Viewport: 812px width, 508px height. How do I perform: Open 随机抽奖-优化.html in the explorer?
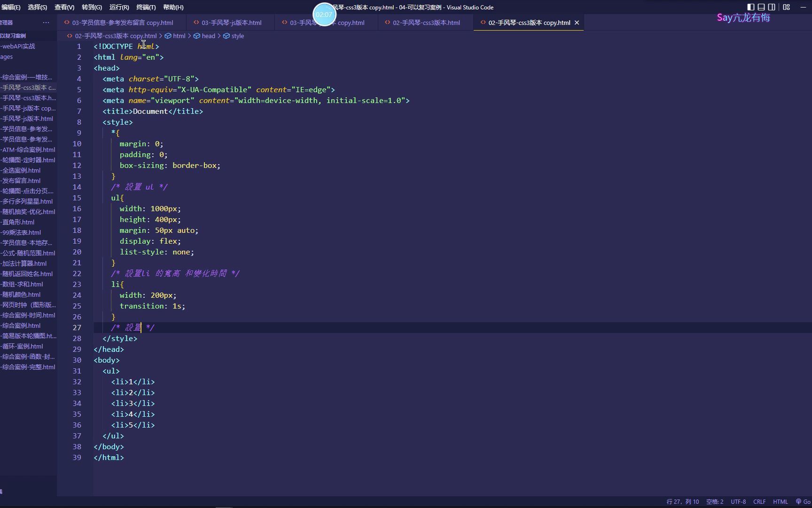pyautogui.click(x=28, y=212)
